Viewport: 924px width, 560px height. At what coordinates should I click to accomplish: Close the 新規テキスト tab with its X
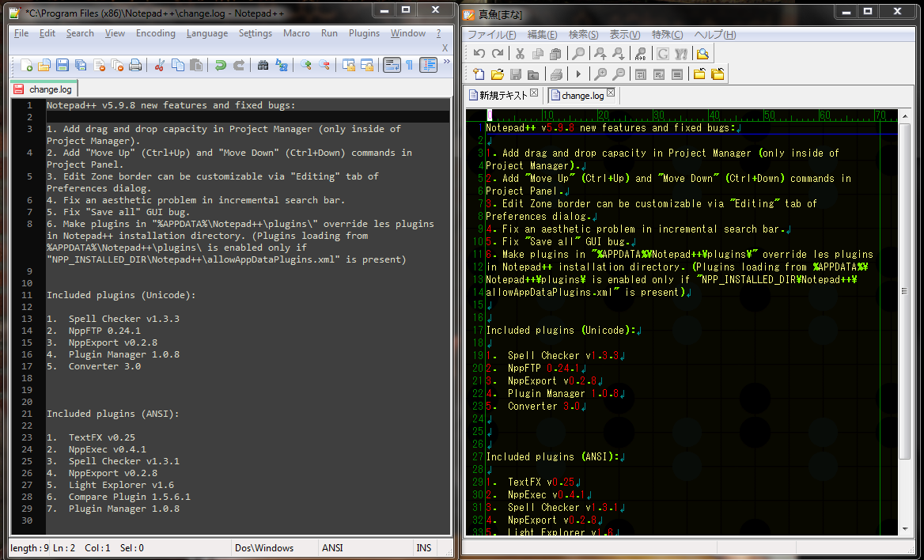click(x=534, y=93)
